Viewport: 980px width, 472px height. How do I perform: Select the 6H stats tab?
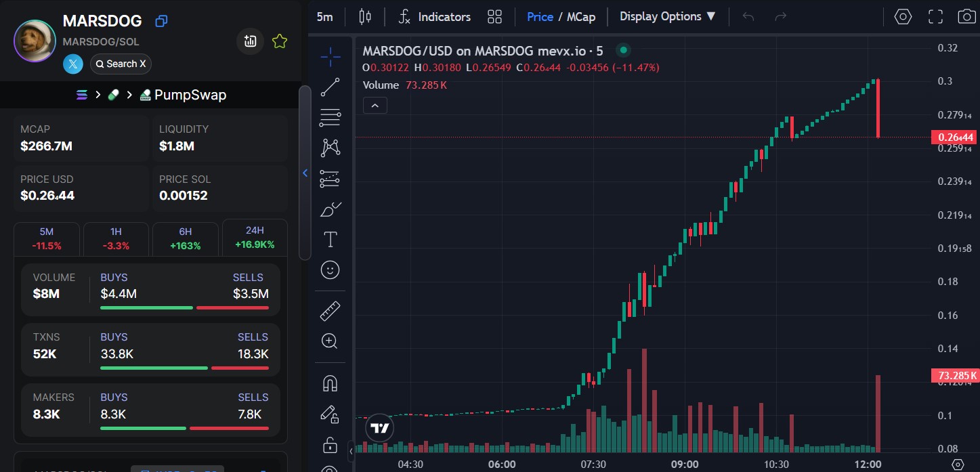(185, 238)
